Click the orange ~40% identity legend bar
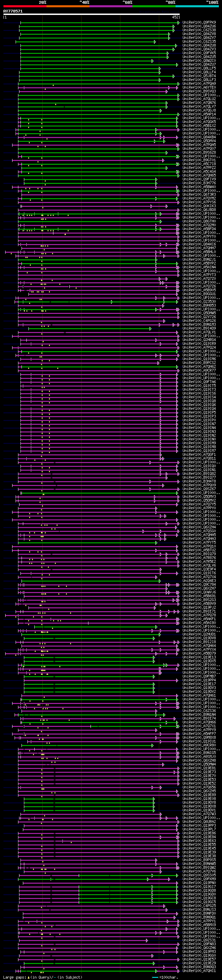 click(x=68, y=6)
